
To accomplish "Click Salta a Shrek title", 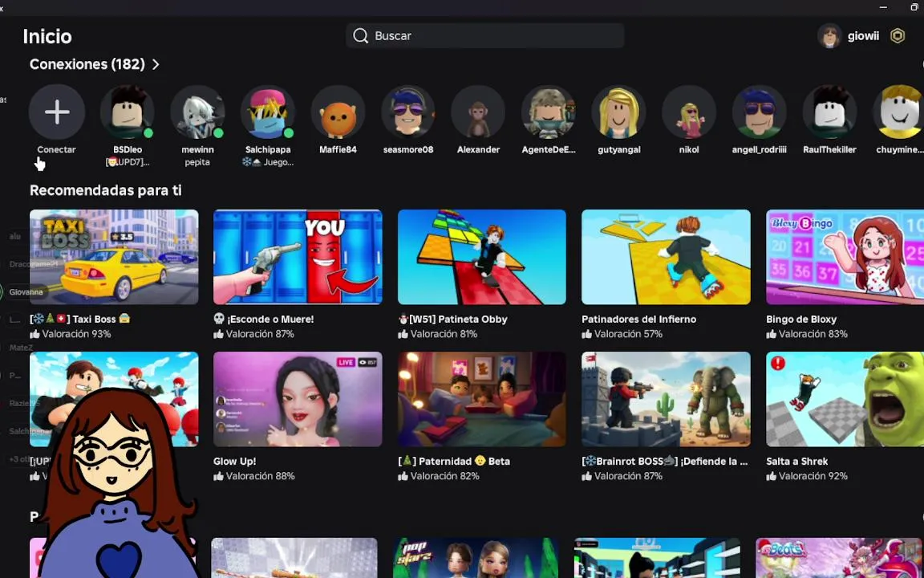I will tap(796, 462).
